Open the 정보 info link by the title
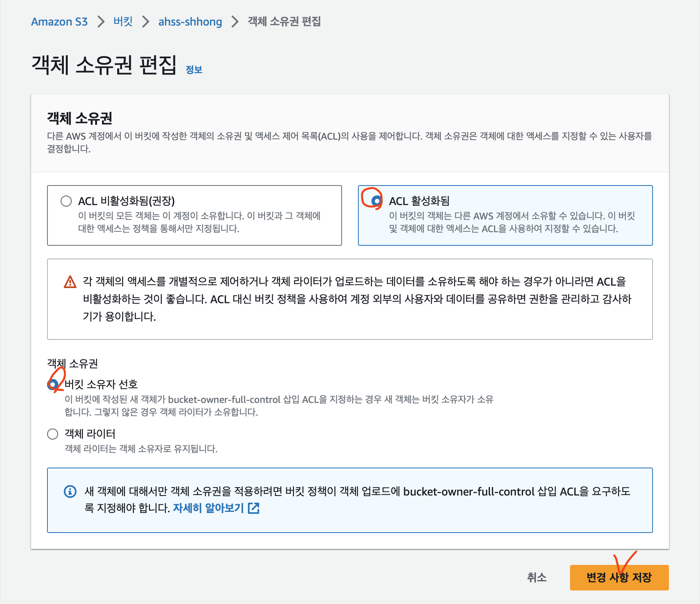The height and width of the screenshot is (604, 700). 194,70
